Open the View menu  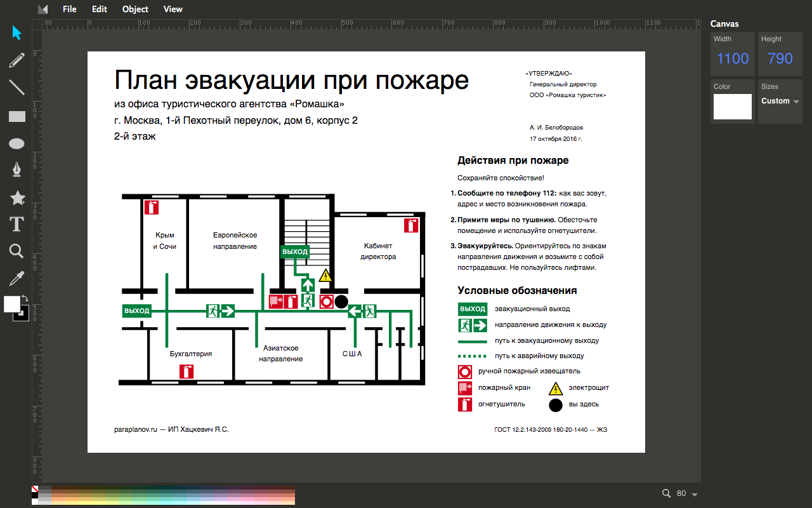click(173, 9)
